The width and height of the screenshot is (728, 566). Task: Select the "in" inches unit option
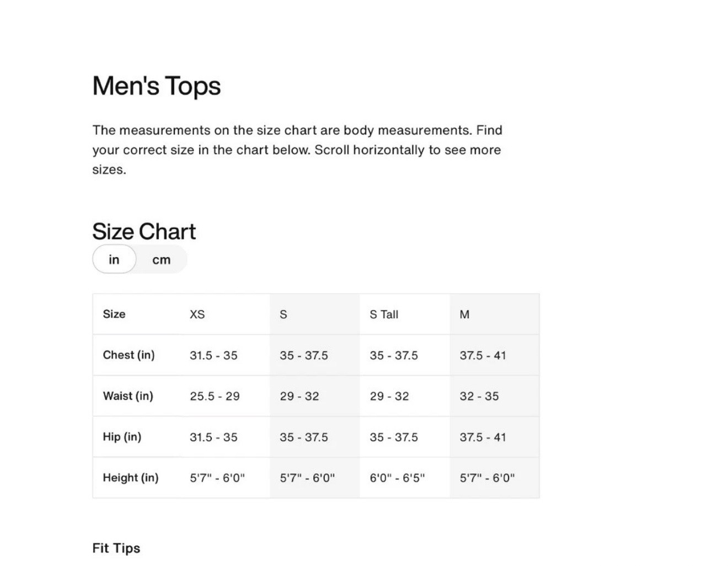tap(114, 260)
